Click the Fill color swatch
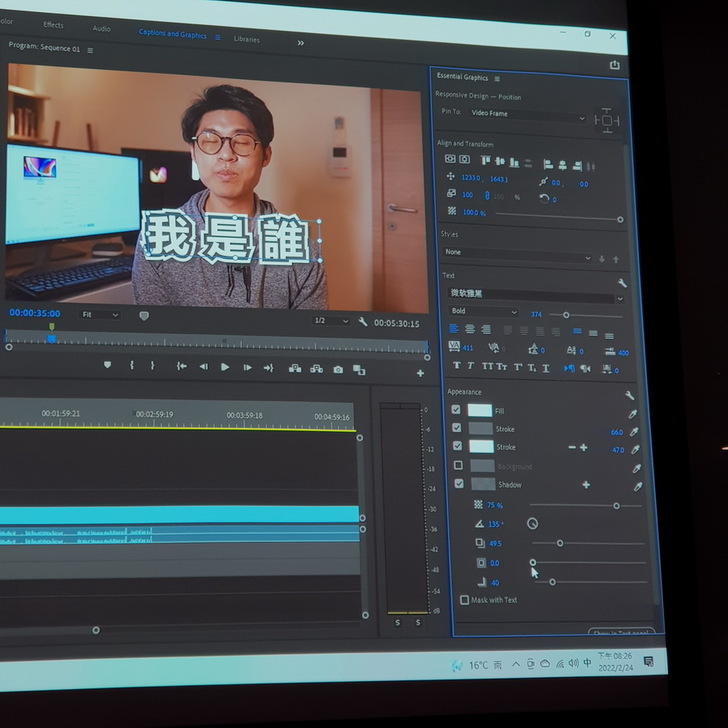 [x=480, y=410]
